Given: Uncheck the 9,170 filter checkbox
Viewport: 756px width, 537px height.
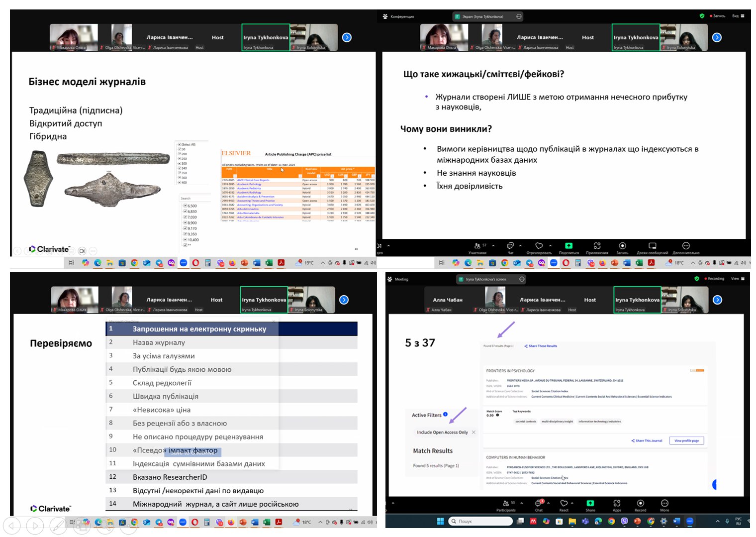Looking at the screenshot, I should (185, 228).
